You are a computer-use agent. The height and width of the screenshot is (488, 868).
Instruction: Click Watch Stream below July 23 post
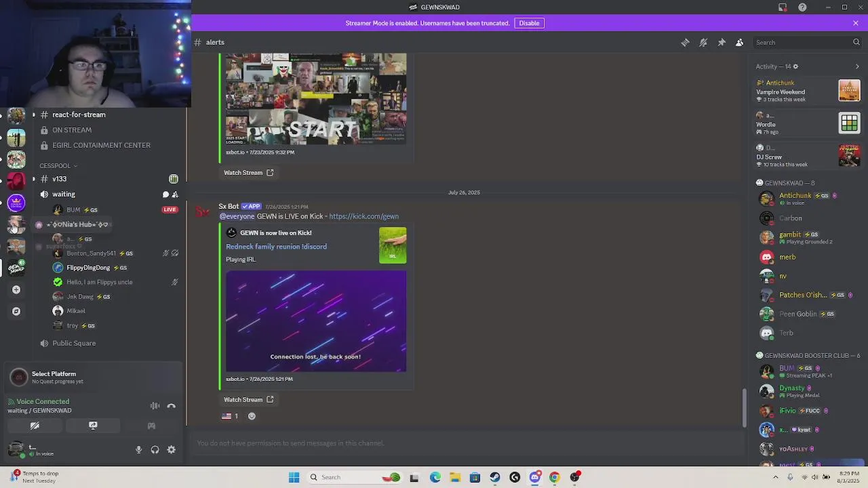[x=249, y=173]
